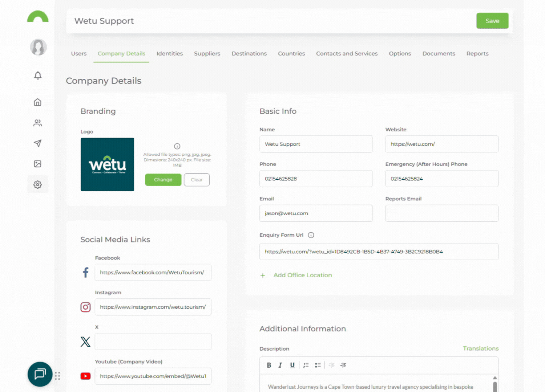Click the logo file requirements info icon
The image size is (545, 392).
[177, 146]
